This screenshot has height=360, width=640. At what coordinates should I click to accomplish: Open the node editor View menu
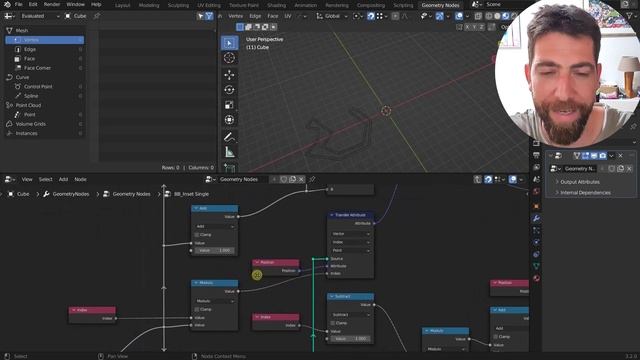(x=27, y=179)
